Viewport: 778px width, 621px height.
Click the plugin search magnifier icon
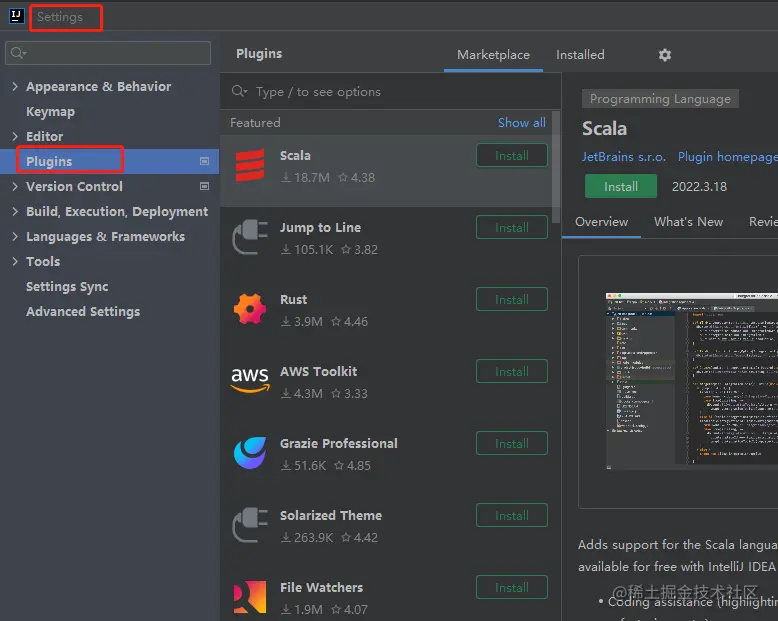[239, 91]
